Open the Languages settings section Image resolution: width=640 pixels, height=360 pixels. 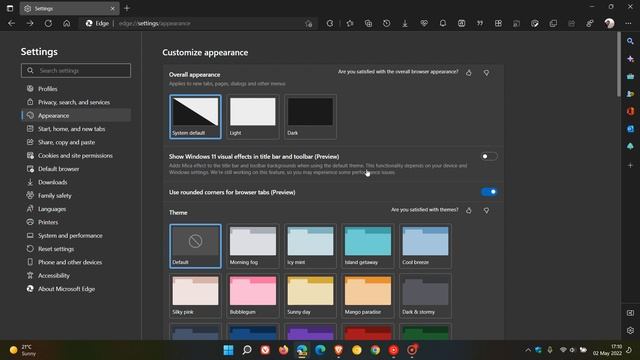(76, 209)
